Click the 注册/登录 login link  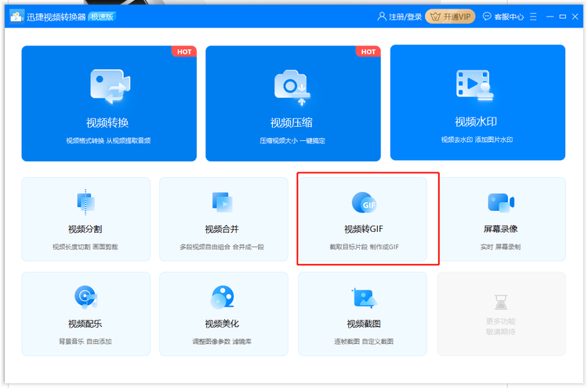399,16
